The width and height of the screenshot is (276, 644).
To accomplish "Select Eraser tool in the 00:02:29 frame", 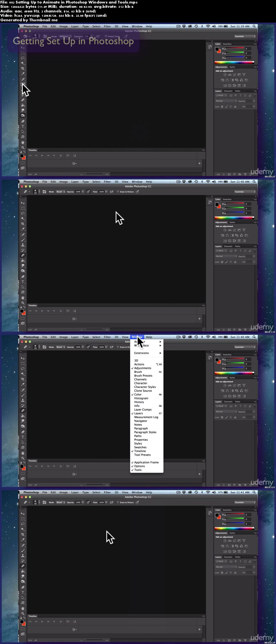I will 23,566.
